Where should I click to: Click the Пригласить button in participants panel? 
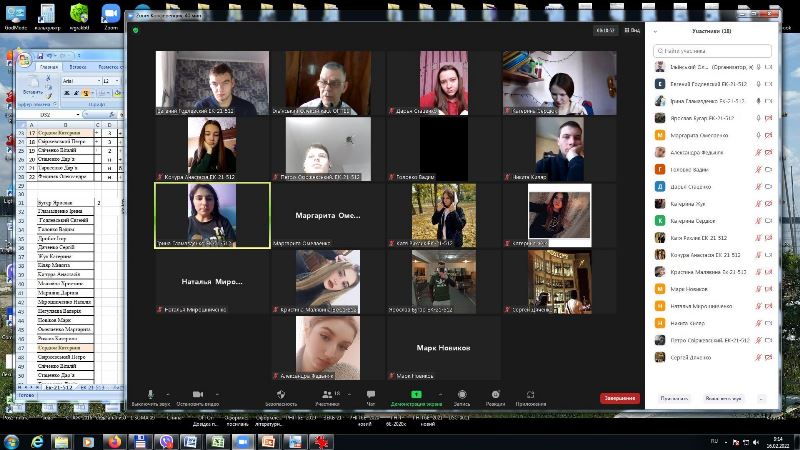click(673, 398)
